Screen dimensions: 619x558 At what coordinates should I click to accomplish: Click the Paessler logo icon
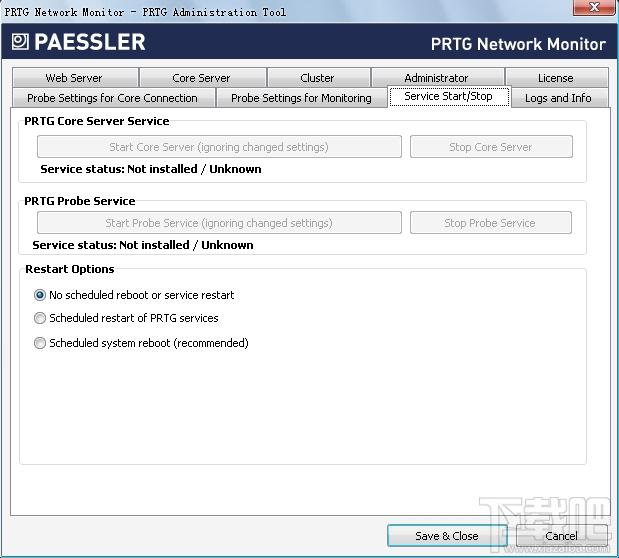click(x=20, y=43)
